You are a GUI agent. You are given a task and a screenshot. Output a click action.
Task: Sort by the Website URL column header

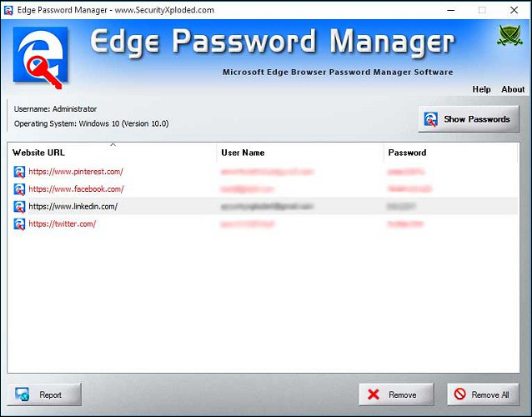112,153
